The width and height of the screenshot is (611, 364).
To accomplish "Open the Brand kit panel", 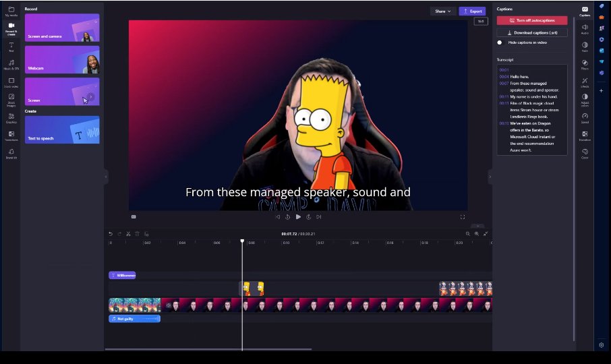I will pyautogui.click(x=11, y=154).
